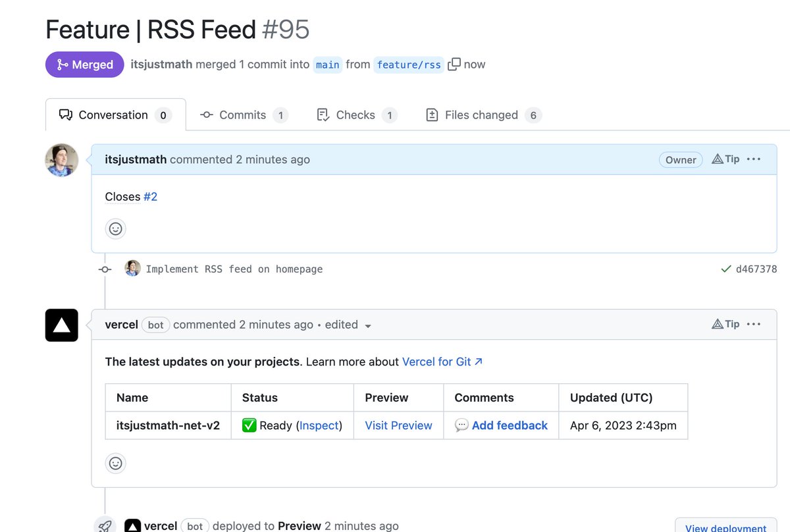The width and height of the screenshot is (790, 532).
Task: Add emoji reaction to itsjustmath's comment
Action: click(115, 228)
